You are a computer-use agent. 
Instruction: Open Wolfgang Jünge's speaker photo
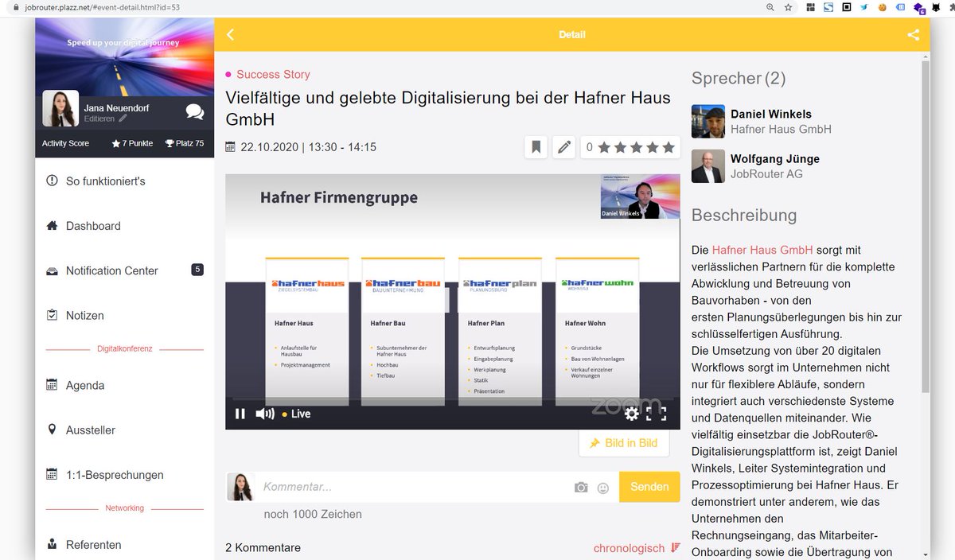pyautogui.click(x=708, y=166)
